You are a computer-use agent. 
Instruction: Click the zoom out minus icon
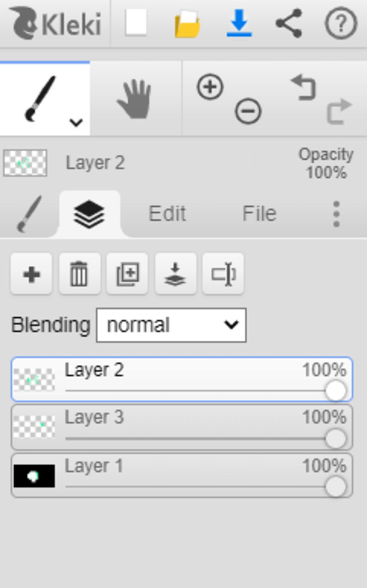(x=248, y=111)
